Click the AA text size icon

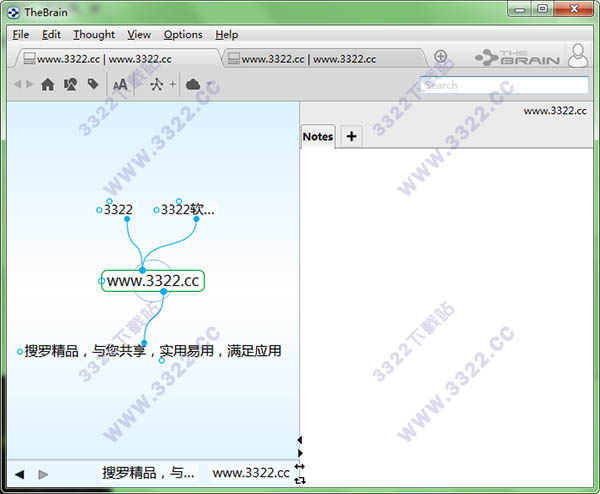tap(120, 85)
